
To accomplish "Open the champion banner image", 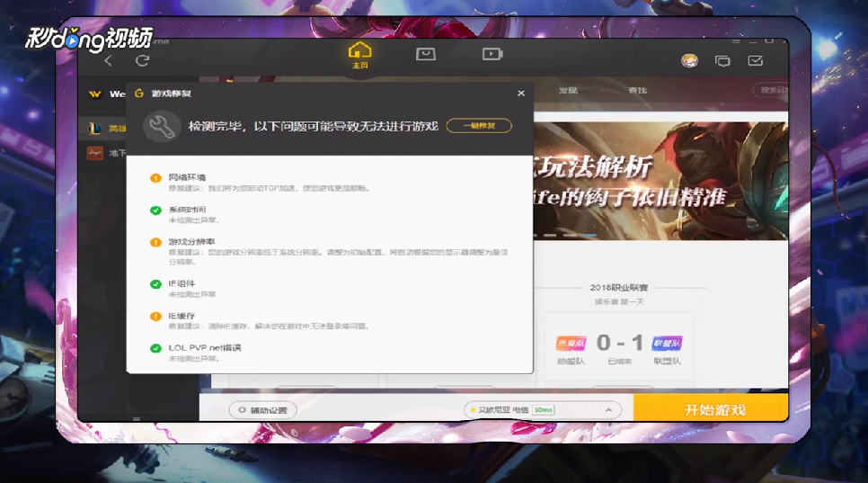I will click(661, 181).
